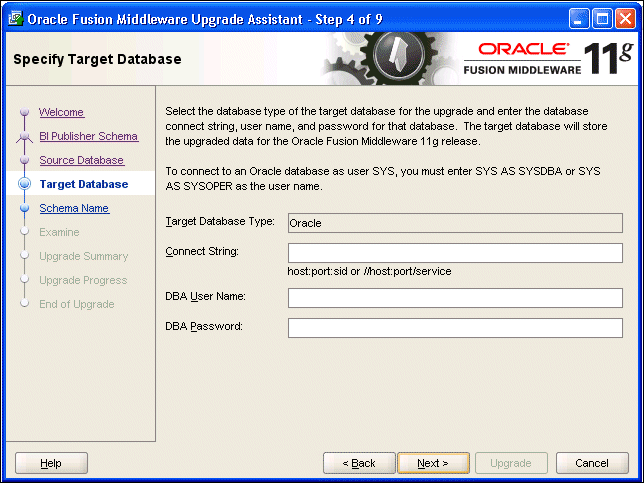644x483 pixels.
Task: Focus the DBA Password field
Action: (455, 328)
